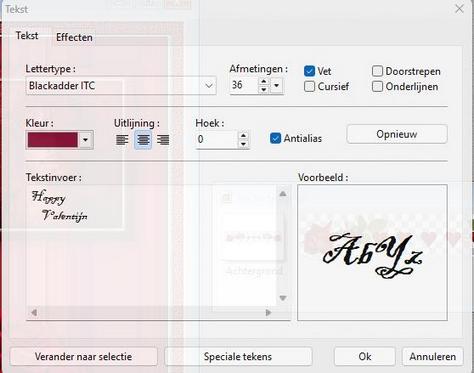Click the left scroll arrow under Tekstinvoer
Viewport: 474px width, 373px height.
coord(34,313)
